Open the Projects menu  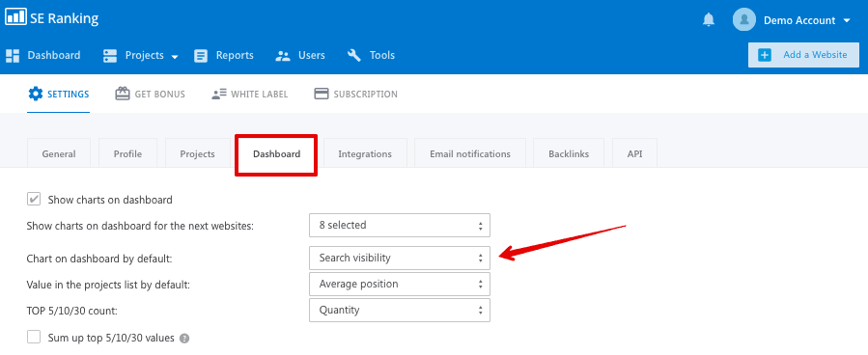(141, 55)
